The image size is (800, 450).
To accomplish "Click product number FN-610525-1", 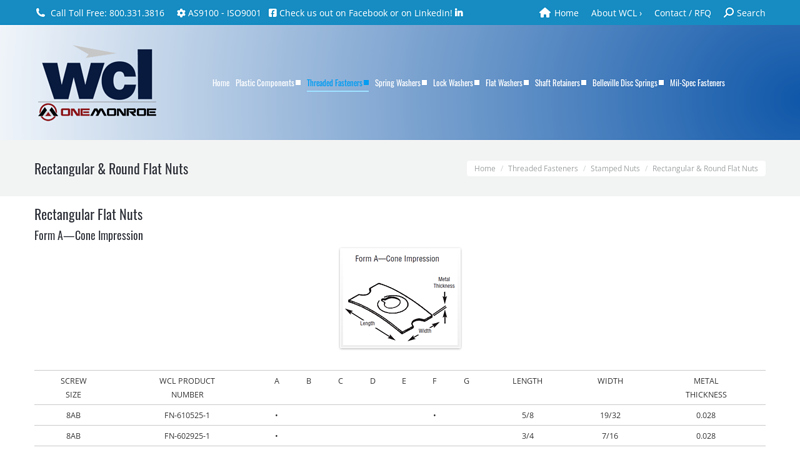I will tap(187, 415).
